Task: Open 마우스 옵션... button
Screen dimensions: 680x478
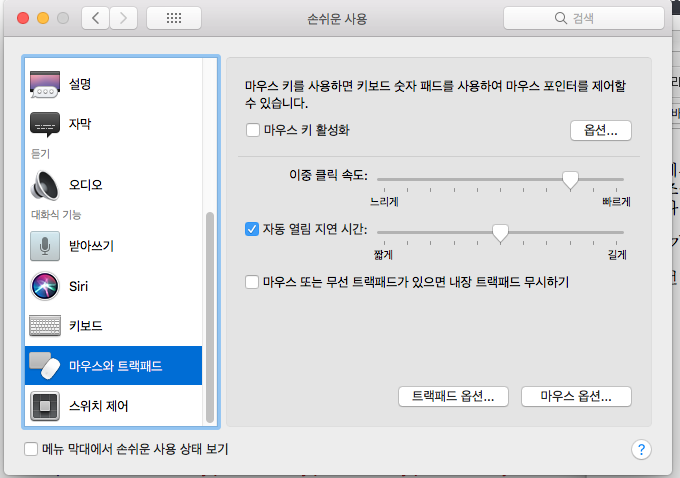Action: [x=576, y=396]
